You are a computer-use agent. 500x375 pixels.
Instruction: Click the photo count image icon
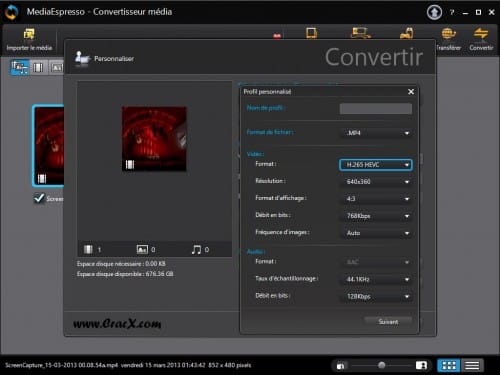tap(142, 249)
